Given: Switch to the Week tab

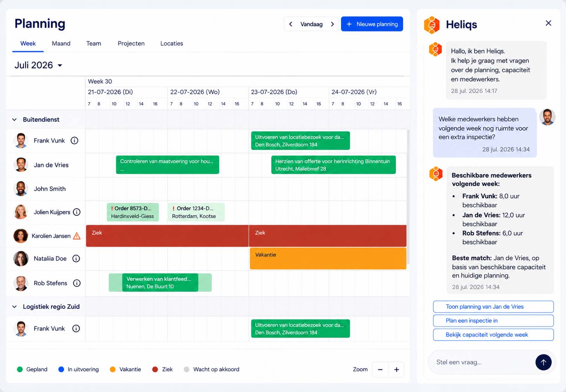Looking at the screenshot, I should 28,44.
